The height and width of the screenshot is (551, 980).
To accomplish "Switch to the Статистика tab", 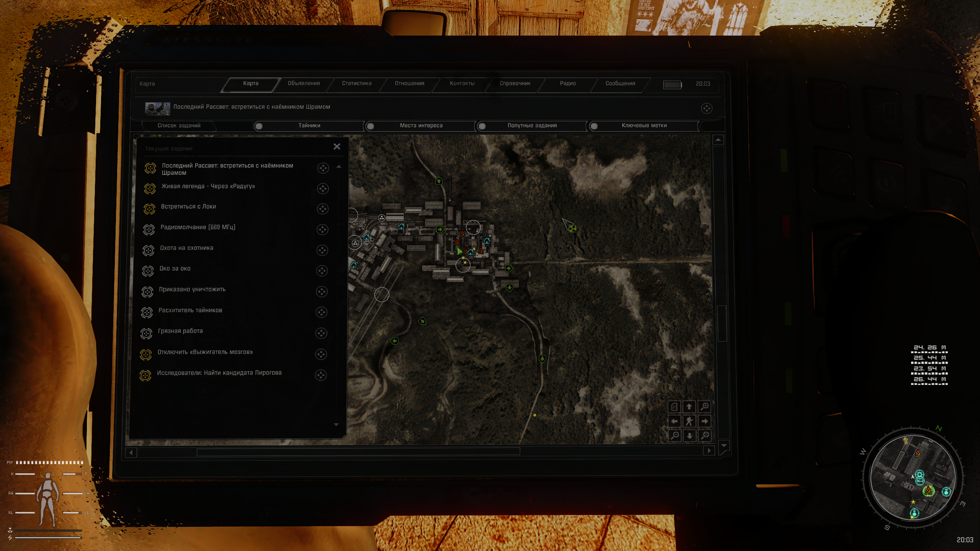I will click(x=356, y=83).
